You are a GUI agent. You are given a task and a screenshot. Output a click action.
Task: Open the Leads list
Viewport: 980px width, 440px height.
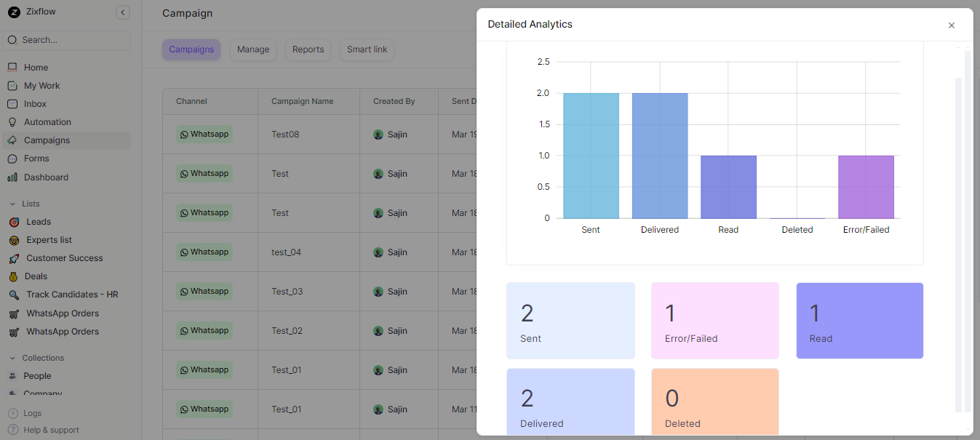pos(37,221)
